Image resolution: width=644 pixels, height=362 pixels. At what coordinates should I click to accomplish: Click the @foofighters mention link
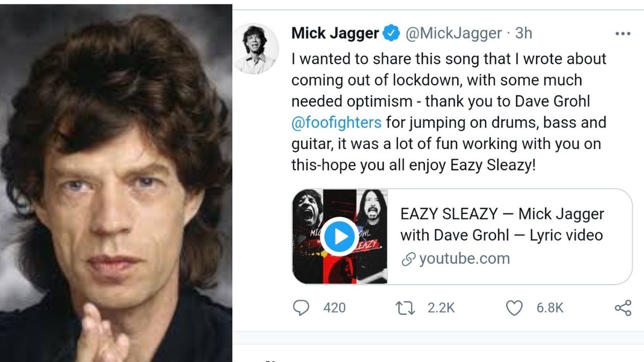pyautogui.click(x=336, y=122)
